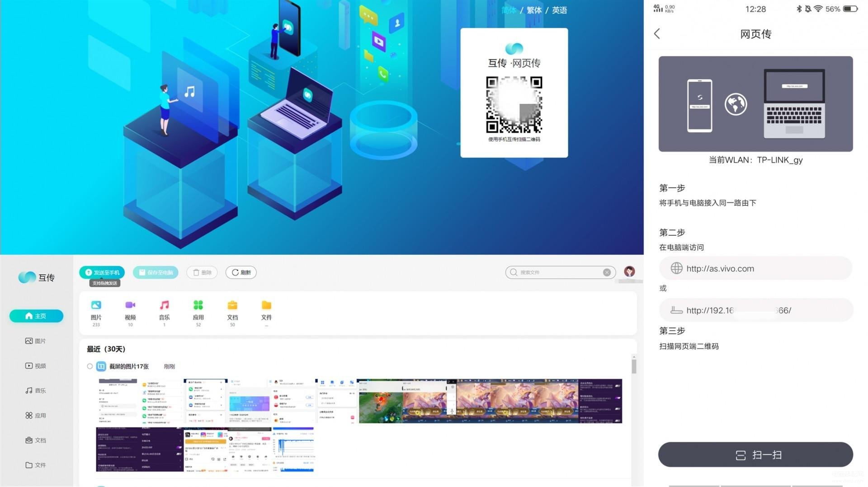Image resolution: width=868 pixels, height=487 pixels.
Task: Click the game battle screenshot thumbnail
Action: [380, 401]
